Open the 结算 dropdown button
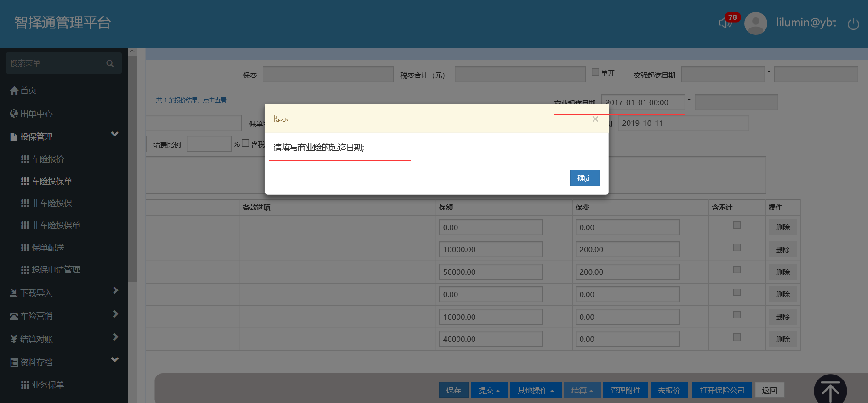Viewport: 868px width, 403px height. (x=582, y=390)
